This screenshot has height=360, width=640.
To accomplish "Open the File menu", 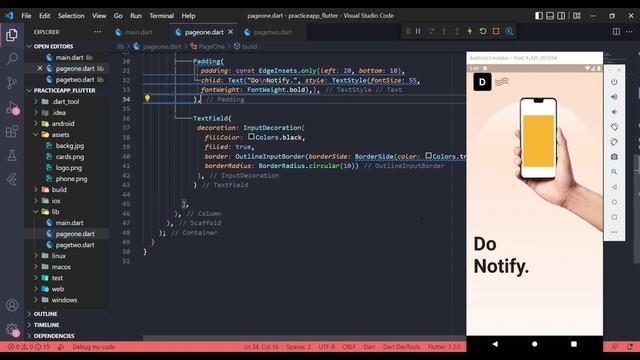I will click(26, 16).
